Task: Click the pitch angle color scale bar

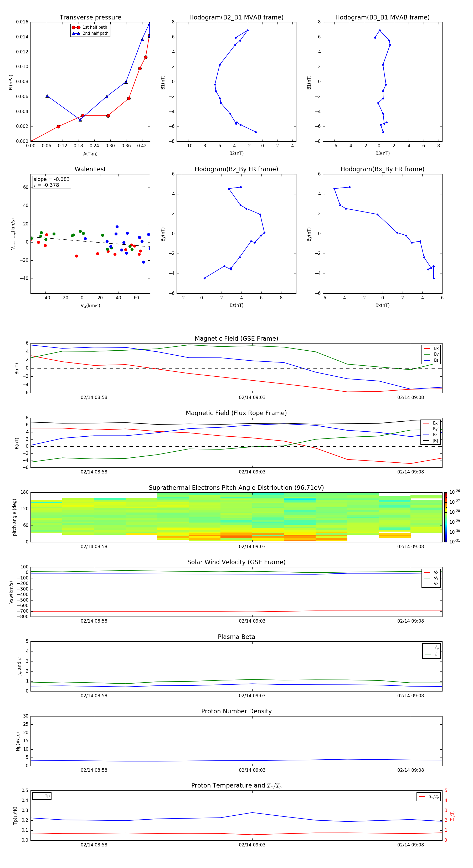Action: [446, 517]
